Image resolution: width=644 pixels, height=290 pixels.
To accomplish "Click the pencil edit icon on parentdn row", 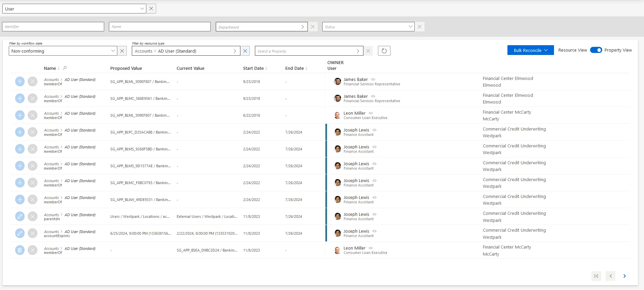I will [20, 216].
